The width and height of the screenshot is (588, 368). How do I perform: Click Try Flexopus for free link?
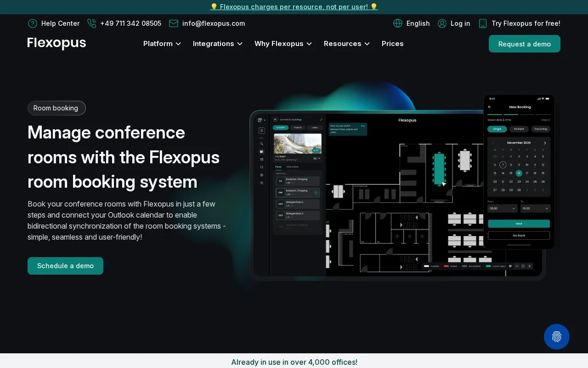pyautogui.click(x=526, y=23)
